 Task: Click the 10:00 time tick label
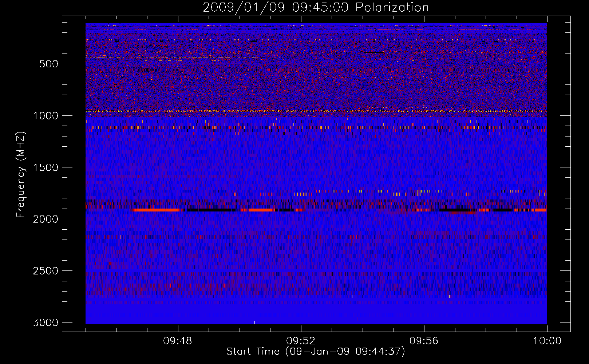tap(547, 341)
